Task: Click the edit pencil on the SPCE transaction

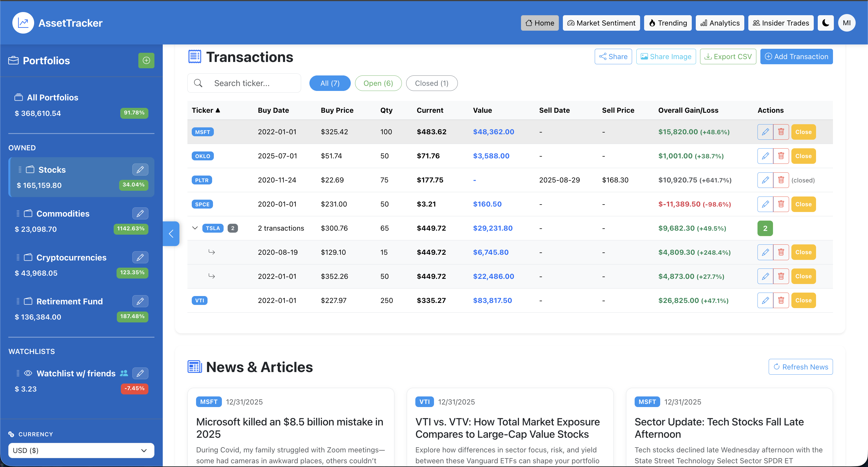Action: (765, 204)
